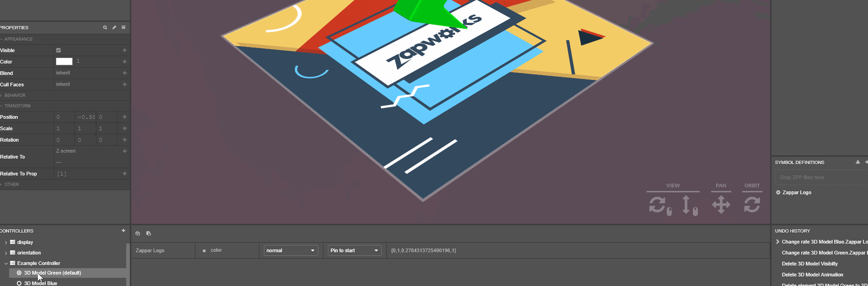The image size is (868, 286).
Task: Click the plus icon on the Visible row
Action: (124, 50)
